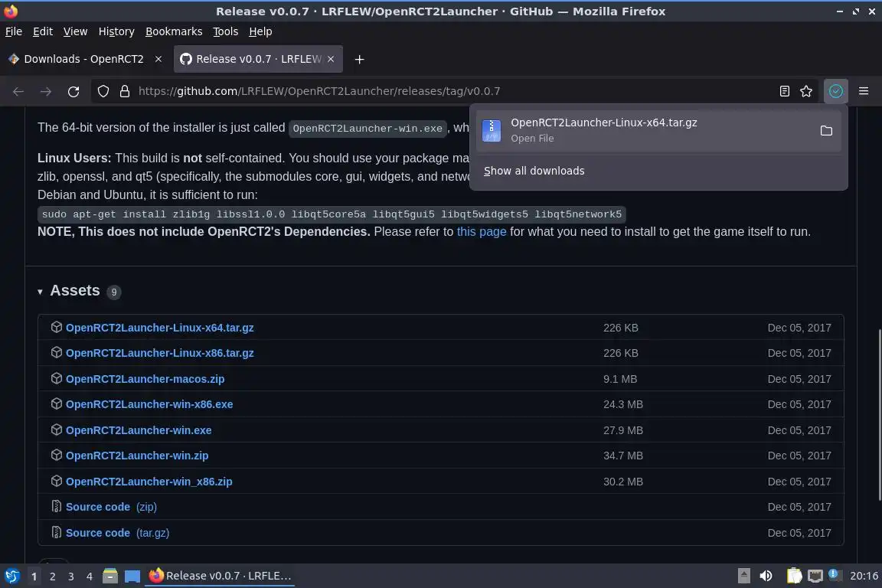Click the 20:16 taskbar clock
Viewport: 882px width, 588px height.
864,576
